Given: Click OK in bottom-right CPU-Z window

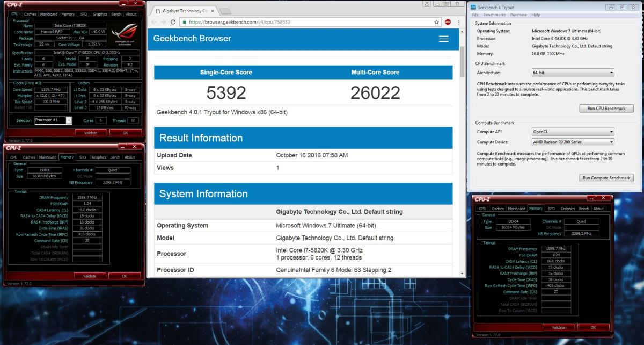Looking at the screenshot, I should (593, 327).
